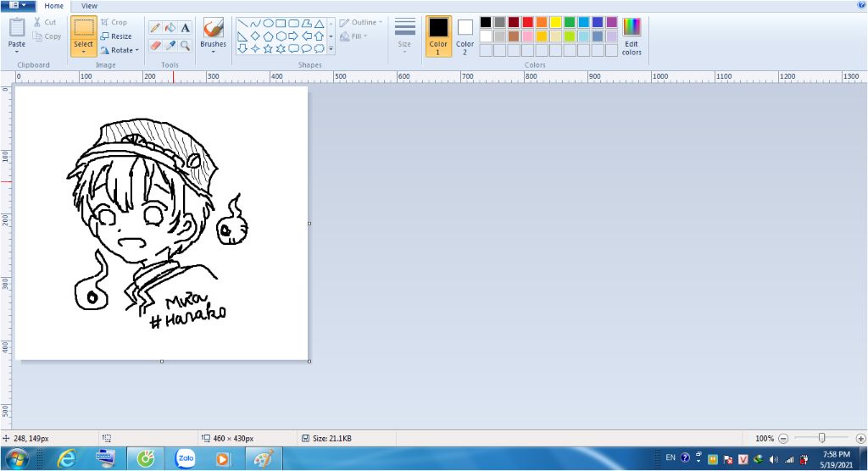Click the EN language indicator in the tray
The width and height of the screenshot is (868, 471).
[x=670, y=457]
